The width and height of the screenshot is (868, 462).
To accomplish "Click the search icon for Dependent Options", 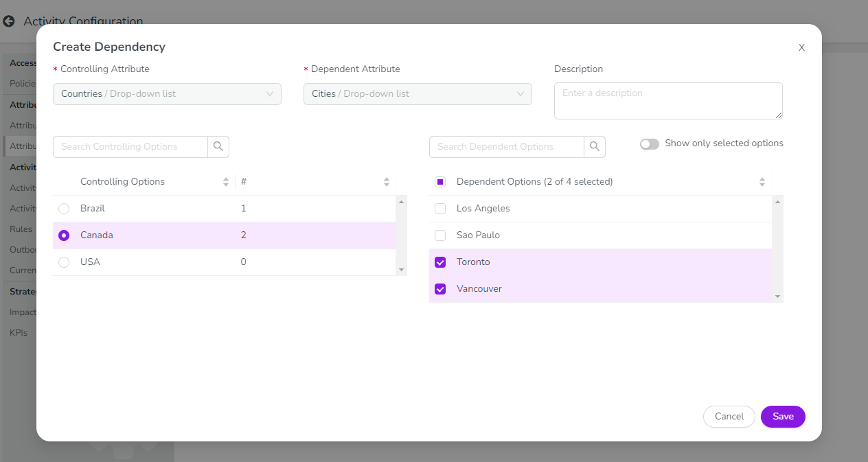I will click(x=595, y=147).
